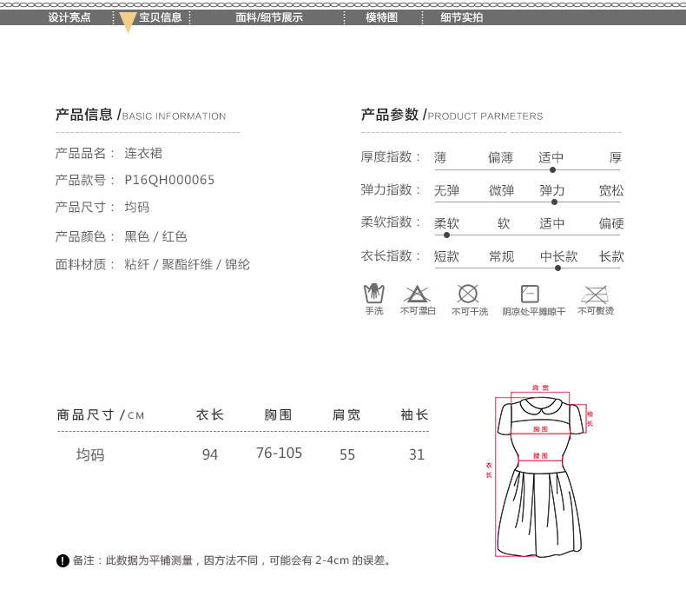The height and width of the screenshot is (616, 686).
Task: Click softness option 柔软
Action: (x=446, y=223)
